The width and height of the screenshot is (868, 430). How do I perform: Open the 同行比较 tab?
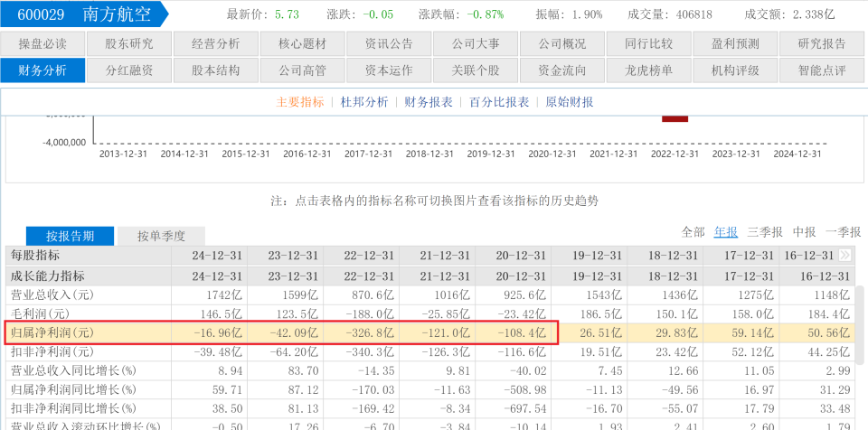click(x=648, y=43)
